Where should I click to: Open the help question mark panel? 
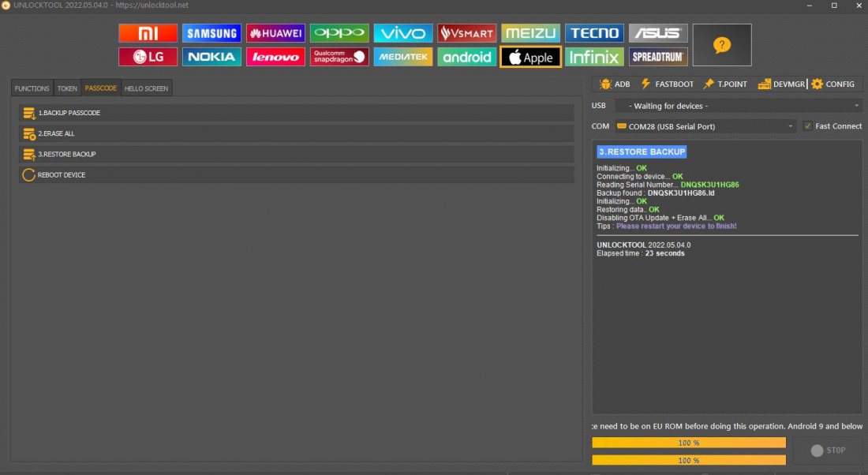722,45
